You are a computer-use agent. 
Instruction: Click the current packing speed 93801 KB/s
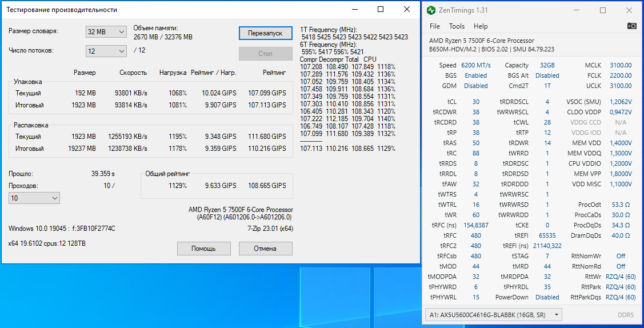coord(131,93)
